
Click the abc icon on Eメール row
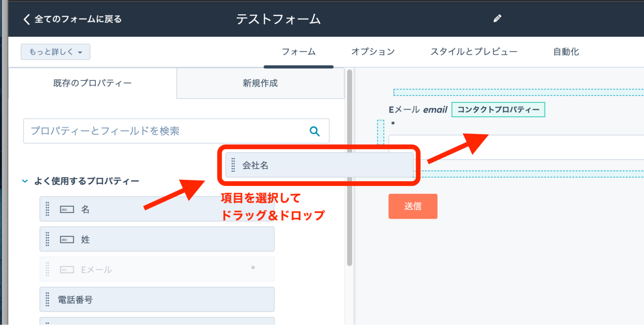[x=67, y=270]
